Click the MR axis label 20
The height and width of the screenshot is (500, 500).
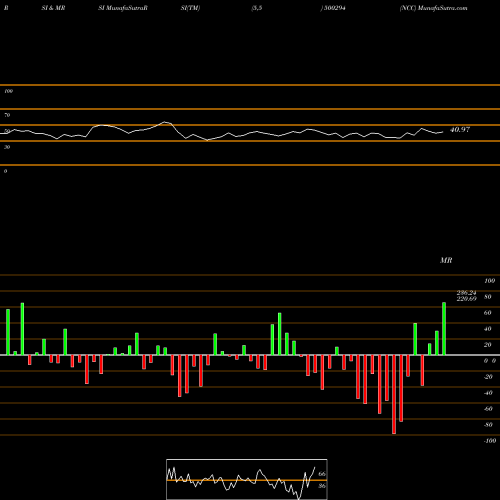487,345
